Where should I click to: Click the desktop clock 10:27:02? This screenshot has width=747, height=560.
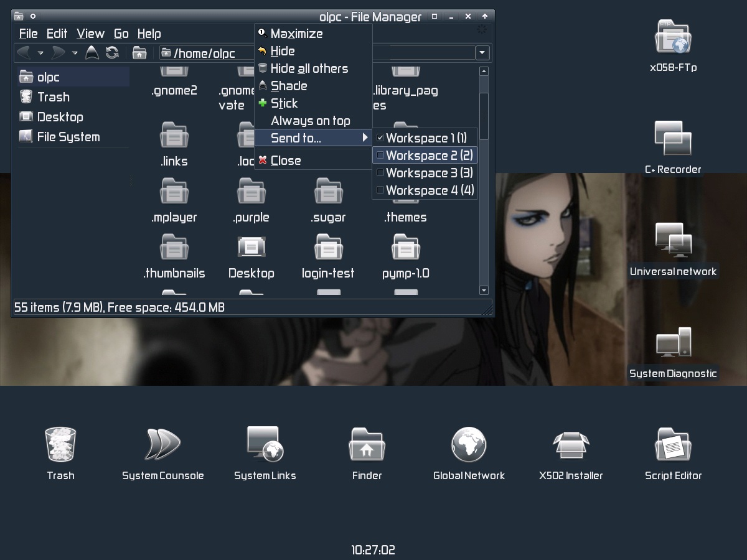373,550
